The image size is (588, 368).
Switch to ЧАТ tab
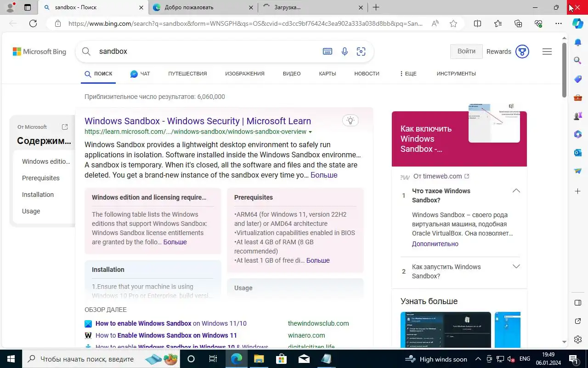click(140, 74)
